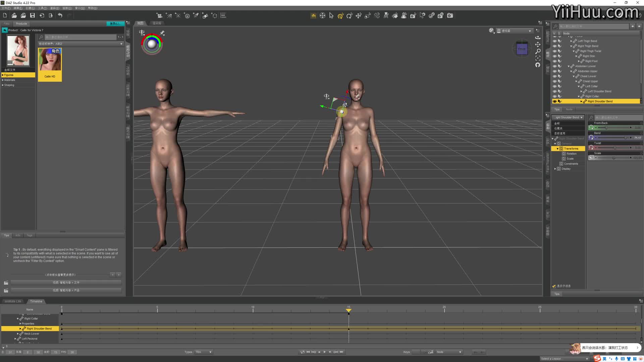Toggle visibility eye for Right Shoulder Bend
644x362 pixels.
[554, 101]
